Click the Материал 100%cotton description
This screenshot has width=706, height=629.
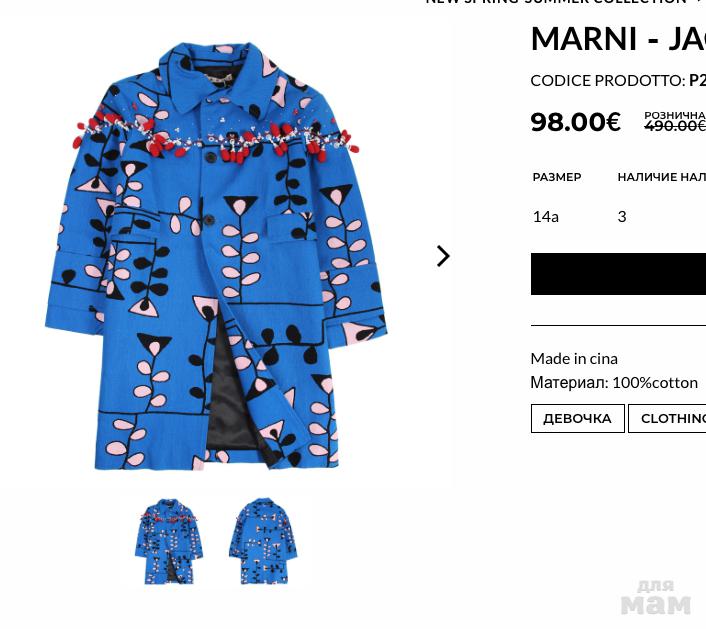614,383
